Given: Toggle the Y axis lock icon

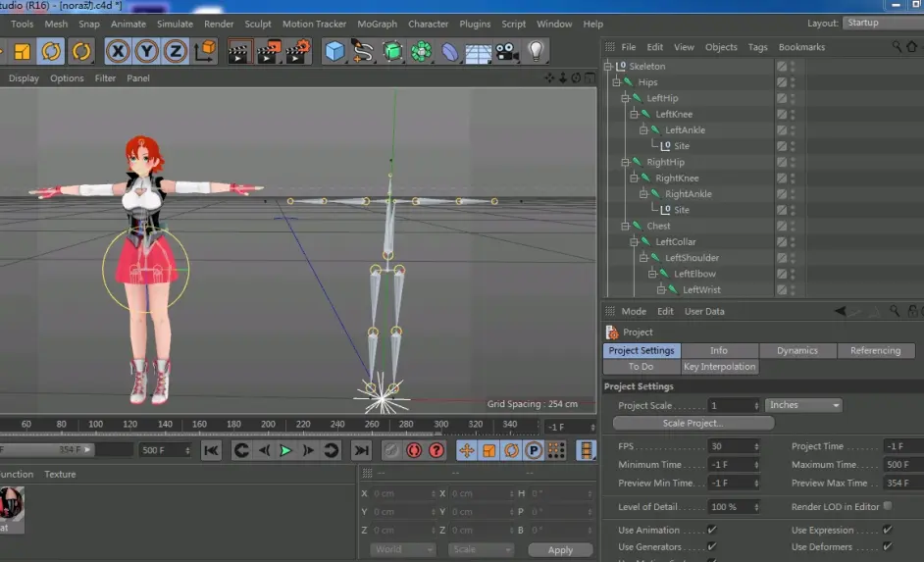Looking at the screenshot, I should tap(147, 51).
